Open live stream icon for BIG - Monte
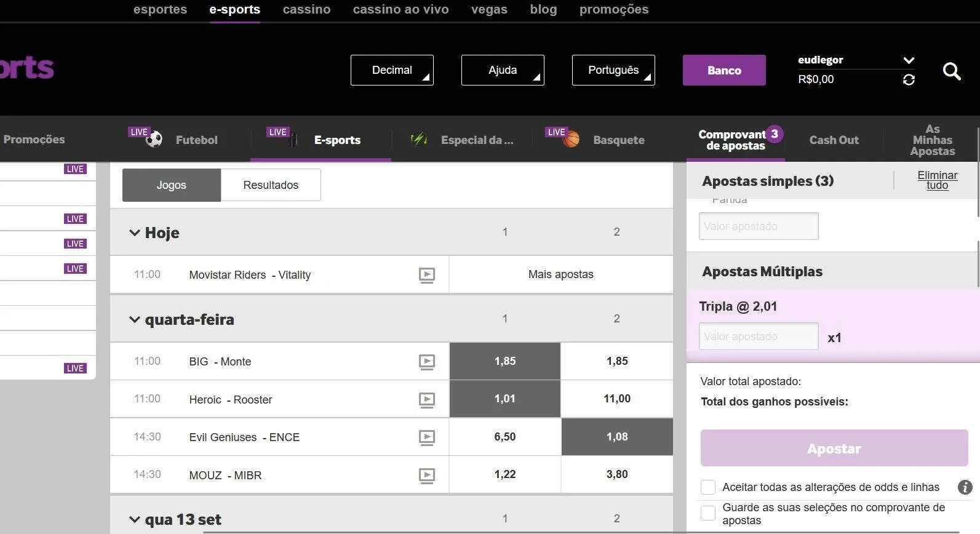This screenshot has height=534, width=980. [x=427, y=362]
